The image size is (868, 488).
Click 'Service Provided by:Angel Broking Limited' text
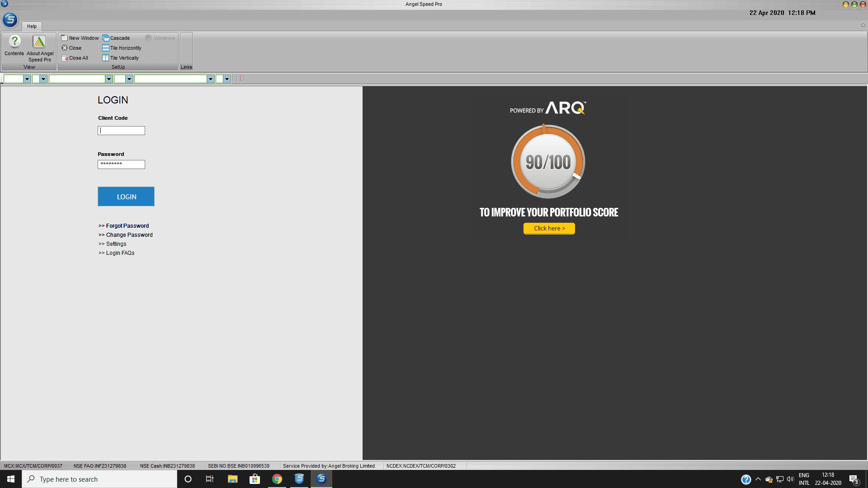(x=329, y=466)
